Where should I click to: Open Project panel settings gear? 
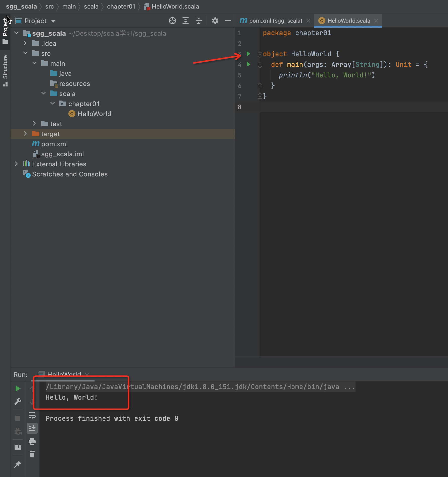click(215, 21)
